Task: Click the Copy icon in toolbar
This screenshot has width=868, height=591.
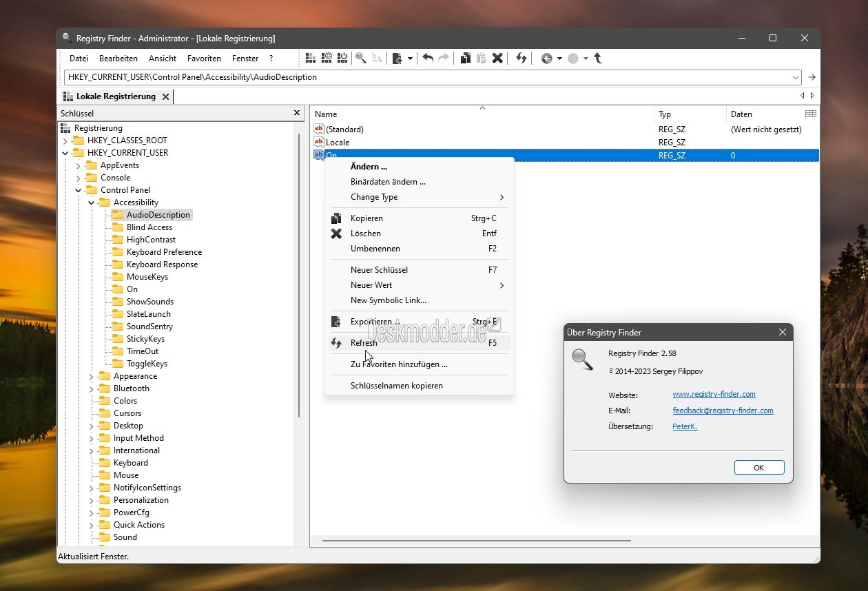Action: pyautogui.click(x=466, y=59)
